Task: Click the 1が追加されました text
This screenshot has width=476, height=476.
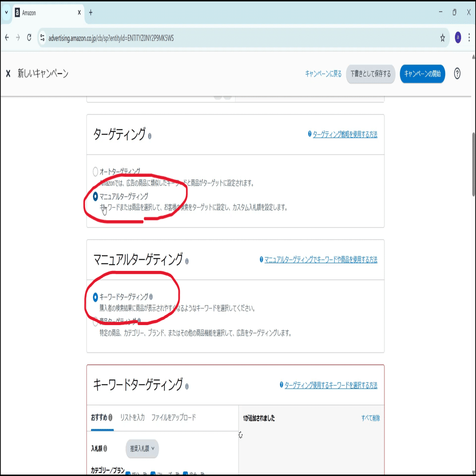Action: click(x=259, y=419)
